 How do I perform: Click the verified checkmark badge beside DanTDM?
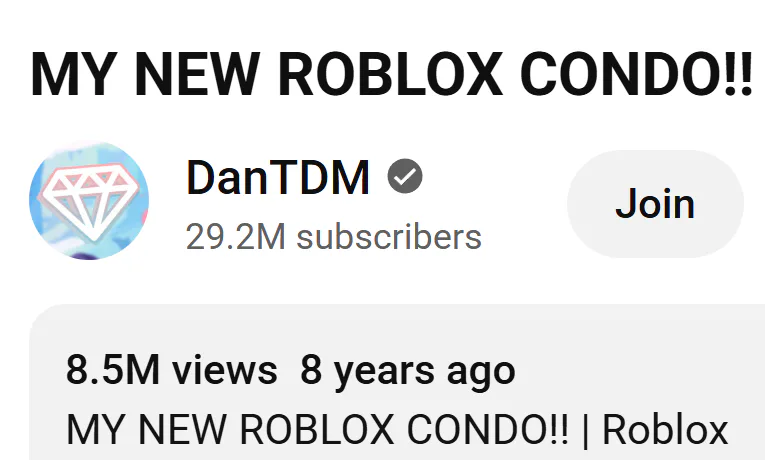[x=405, y=176]
